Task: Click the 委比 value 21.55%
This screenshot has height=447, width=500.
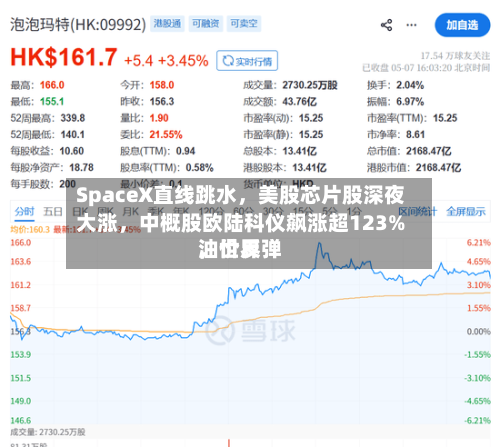Action: coord(166,134)
